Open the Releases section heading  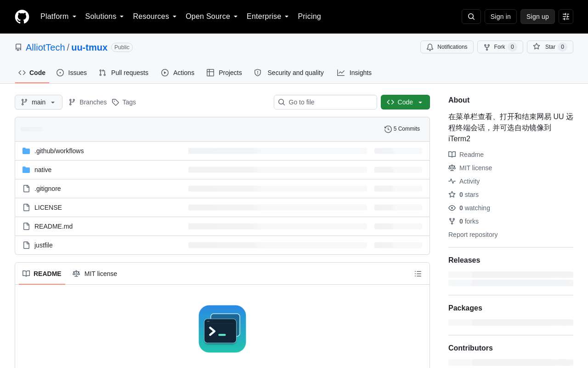click(x=464, y=260)
